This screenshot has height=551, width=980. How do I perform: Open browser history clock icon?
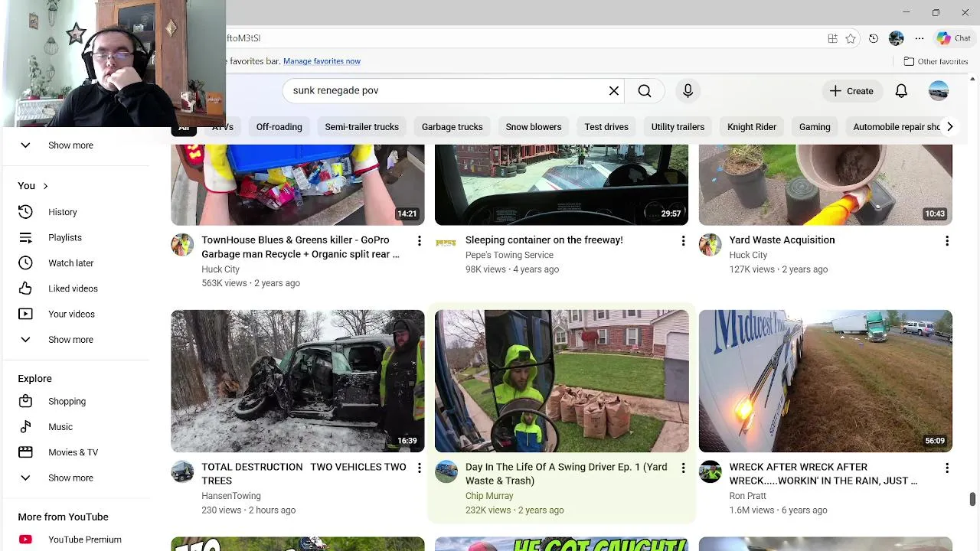[874, 38]
